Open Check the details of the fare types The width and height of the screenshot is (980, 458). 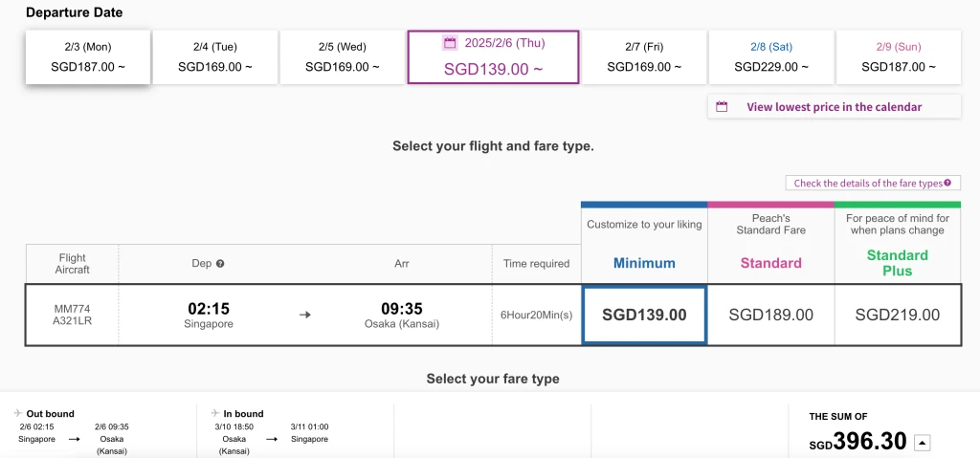(873, 183)
